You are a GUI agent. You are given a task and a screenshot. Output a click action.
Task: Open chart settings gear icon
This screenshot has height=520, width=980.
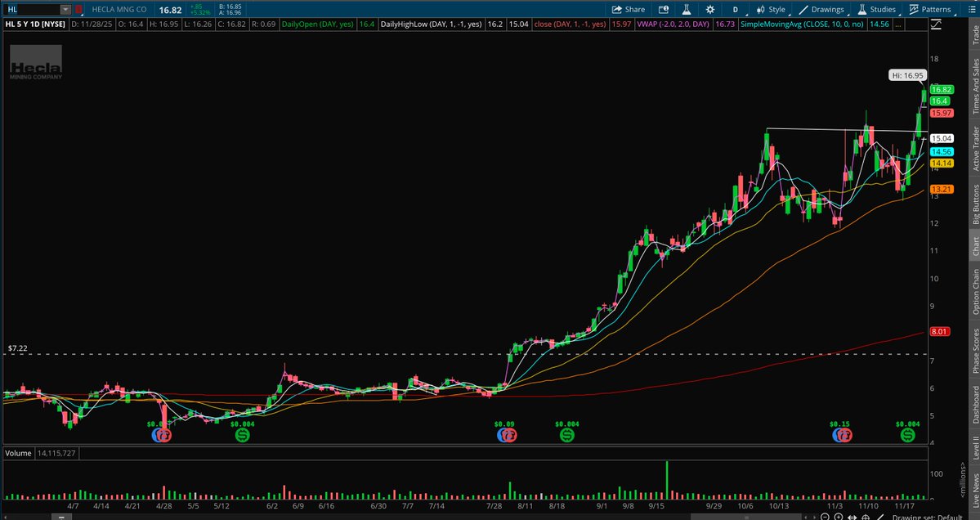tap(710, 9)
